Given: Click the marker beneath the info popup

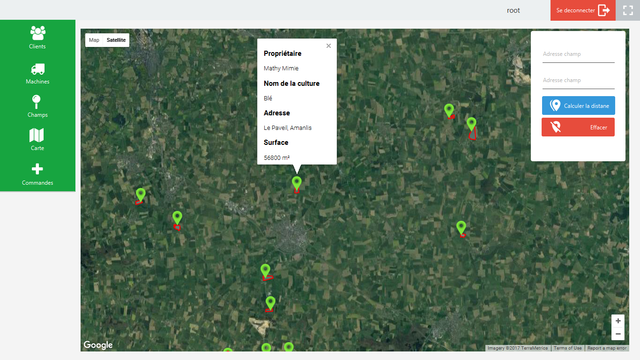Looking at the screenshot, I should (297, 184).
